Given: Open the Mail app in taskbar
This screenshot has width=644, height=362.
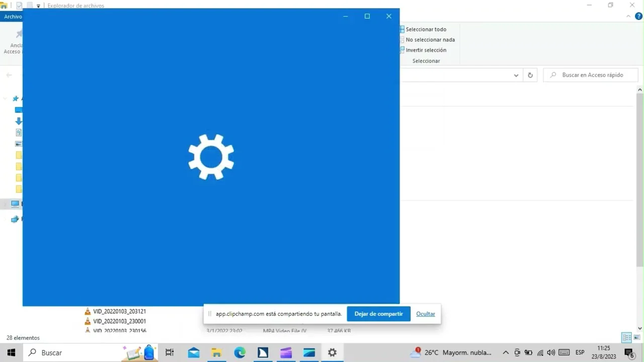Looking at the screenshot, I should pos(194,352).
